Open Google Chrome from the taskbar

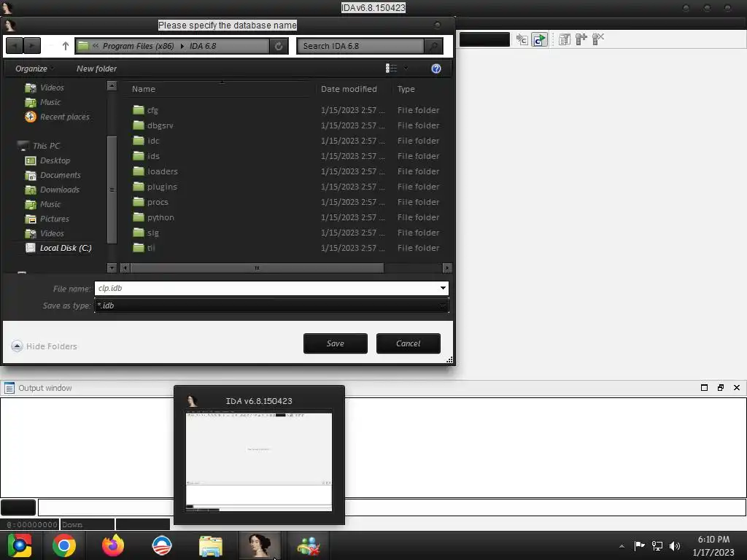[64, 545]
